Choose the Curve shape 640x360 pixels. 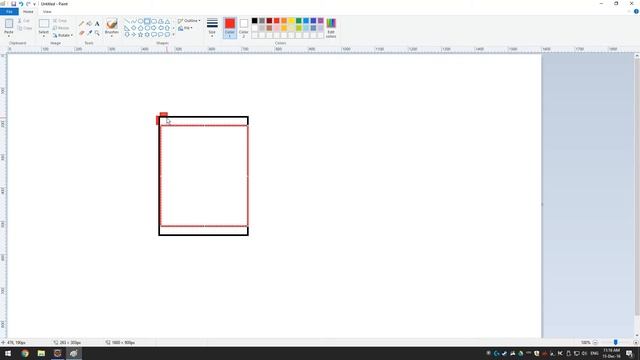133,21
